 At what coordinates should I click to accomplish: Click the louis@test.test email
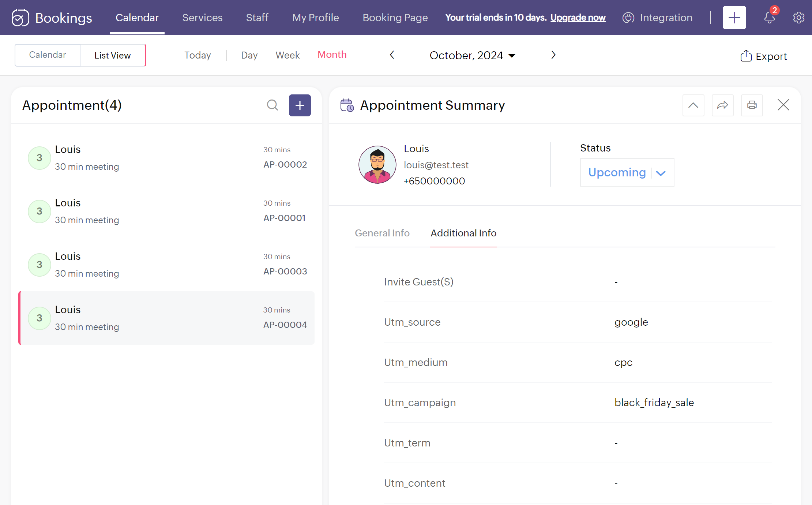[436, 165]
